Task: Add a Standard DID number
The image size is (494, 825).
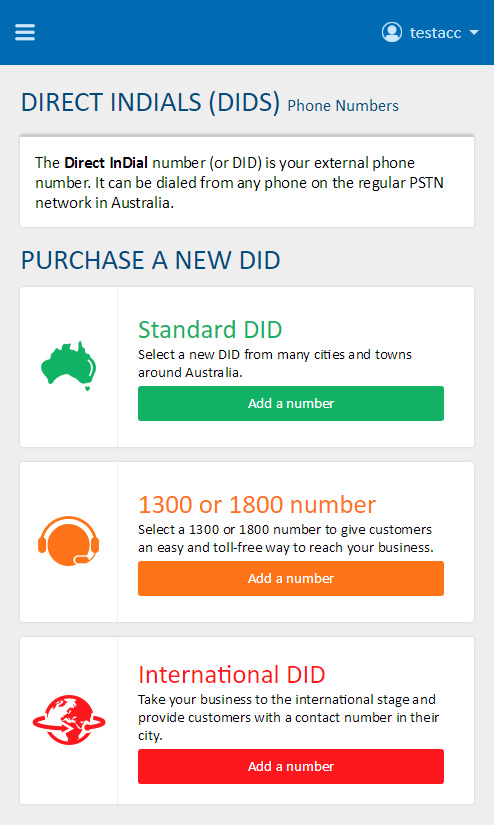Action: (x=291, y=404)
